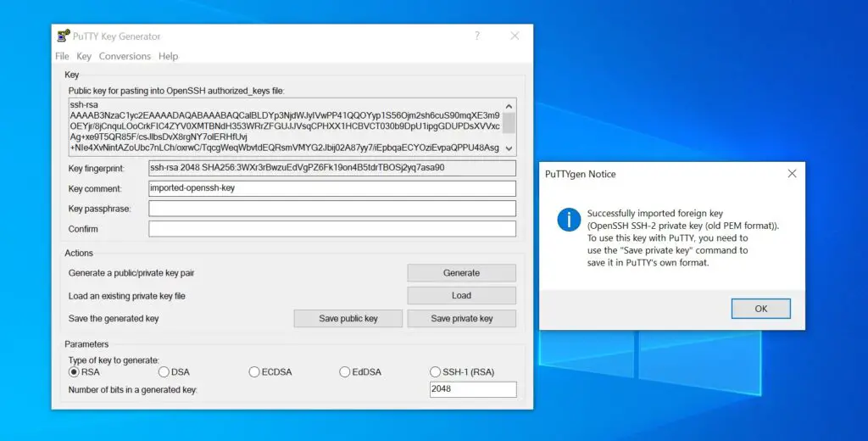Click the Key fingerprint field
Screen dimensions: 868x441
pos(332,168)
